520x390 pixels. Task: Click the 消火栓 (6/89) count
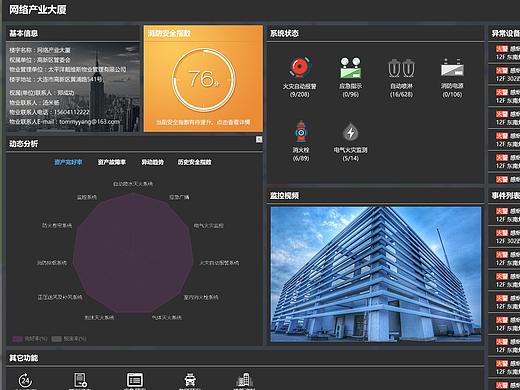point(301,158)
